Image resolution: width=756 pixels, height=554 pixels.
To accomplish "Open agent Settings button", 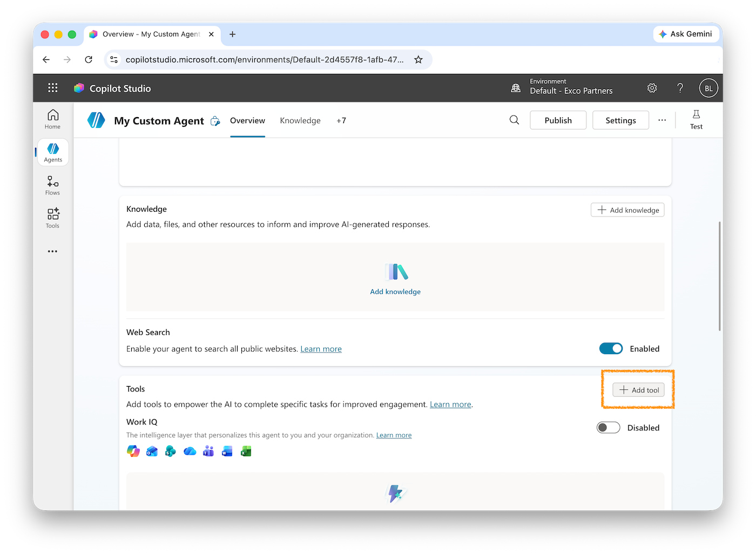I will tap(620, 120).
